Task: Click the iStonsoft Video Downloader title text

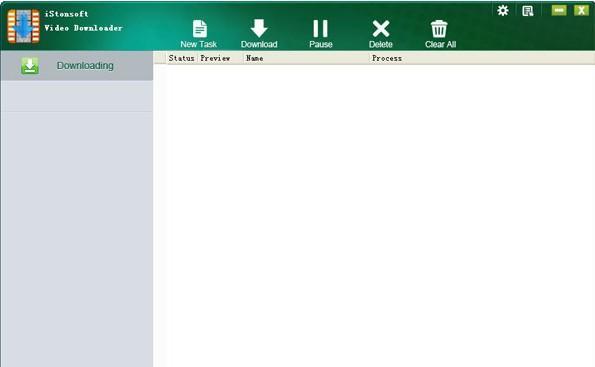Action: click(83, 21)
